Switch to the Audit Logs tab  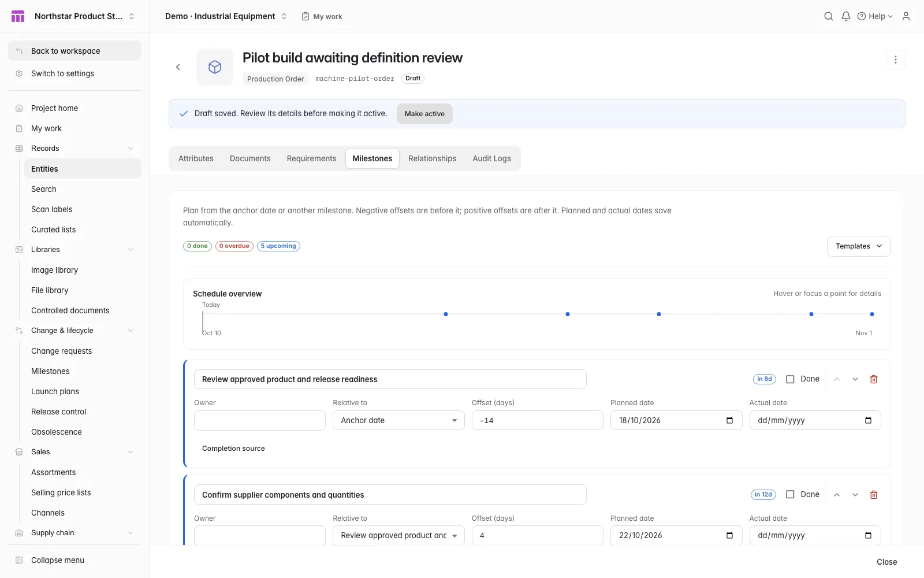491,158
